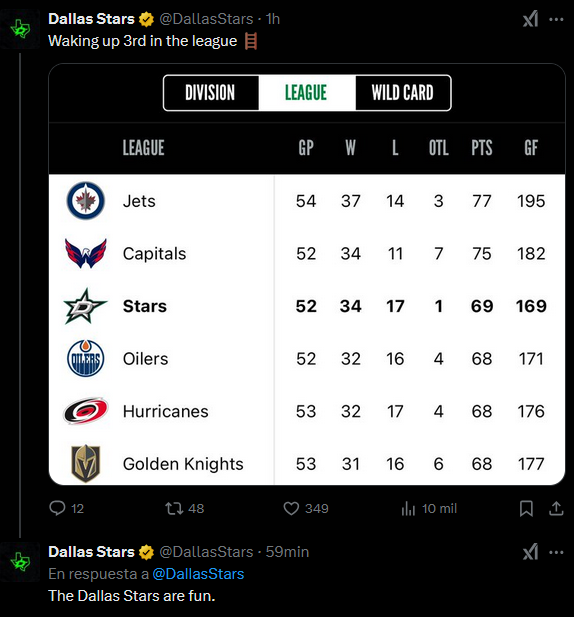Screen dimensions: 574x617
Task: Open Dallas Stars avatar on first tweet
Action: pos(20,30)
